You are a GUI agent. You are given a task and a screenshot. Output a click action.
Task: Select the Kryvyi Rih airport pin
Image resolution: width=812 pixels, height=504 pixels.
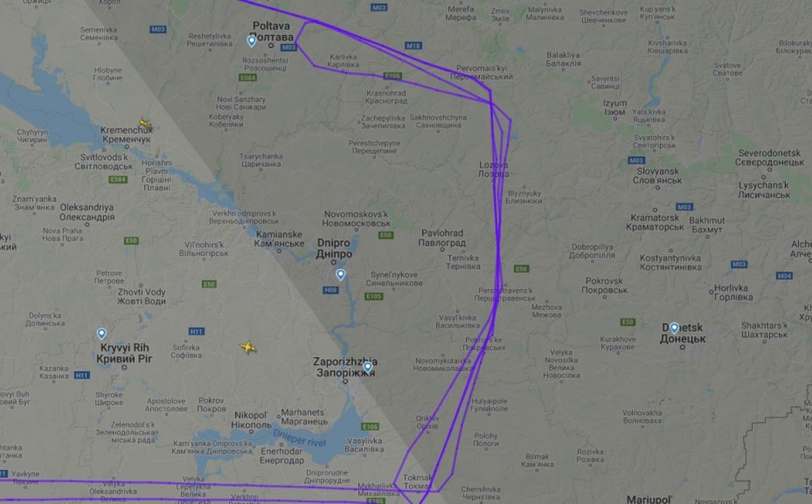(x=101, y=334)
